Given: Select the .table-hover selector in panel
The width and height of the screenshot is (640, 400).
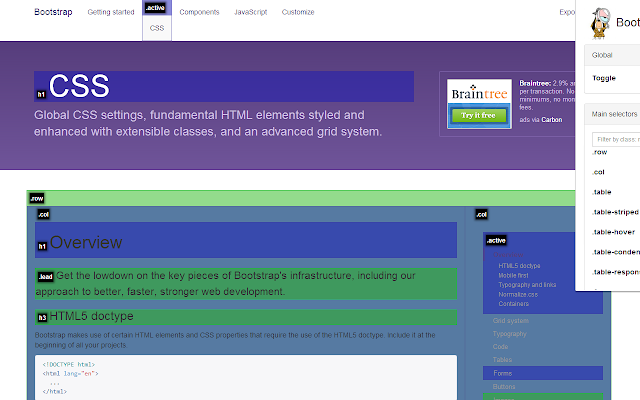Looking at the screenshot, I should [613, 232].
